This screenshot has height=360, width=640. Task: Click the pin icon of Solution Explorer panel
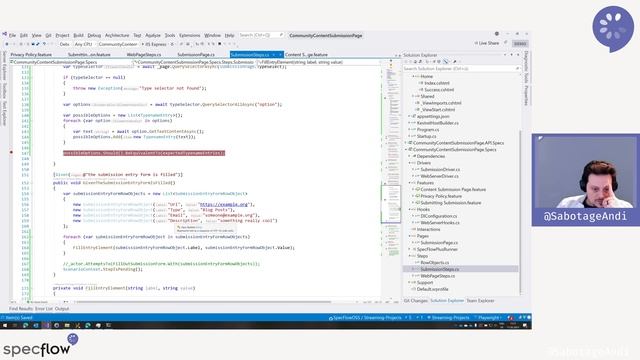click(x=512, y=55)
